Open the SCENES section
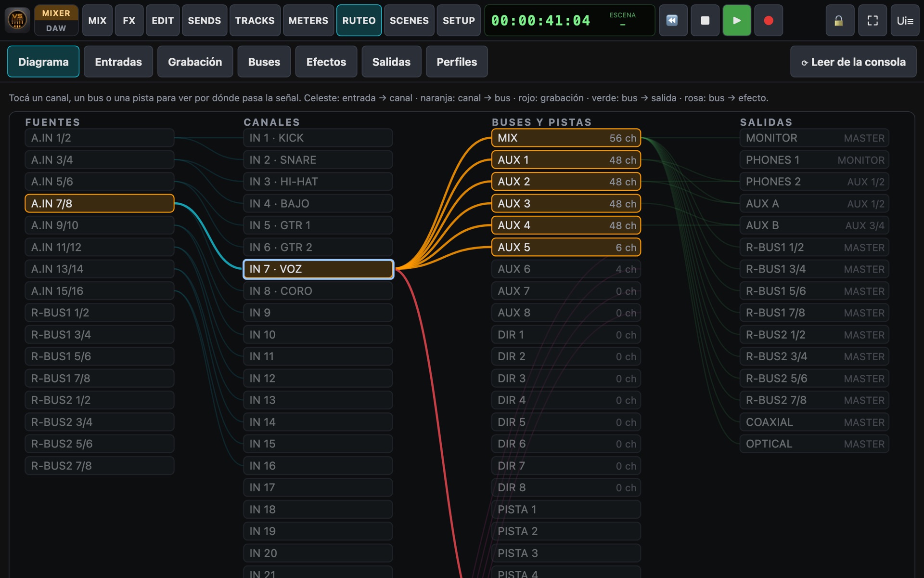Screen dimensions: 924x578 coord(409,20)
